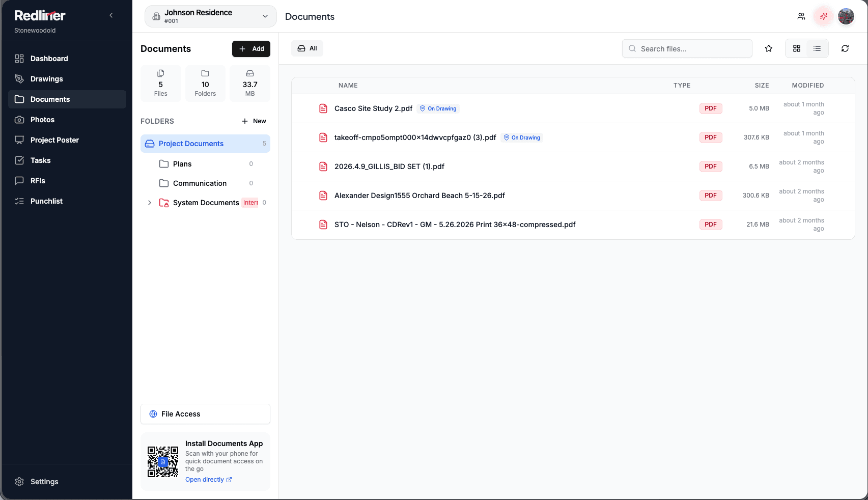This screenshot has width=868, height=500.
Task: Click the PDF type badge for Casco Site Study
Action: (711, 108)
